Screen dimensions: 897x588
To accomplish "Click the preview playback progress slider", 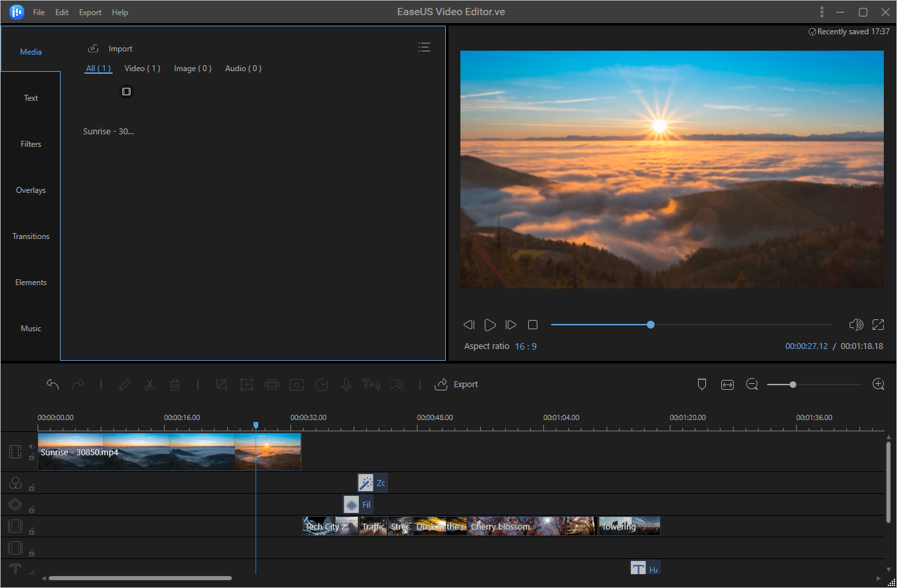I will [651, 325].
